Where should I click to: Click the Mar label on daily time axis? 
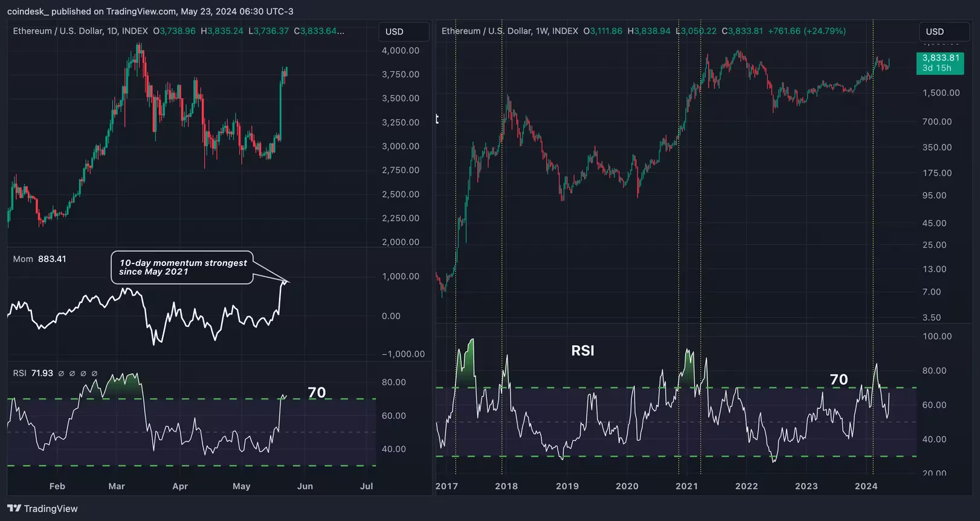[117, 486]
